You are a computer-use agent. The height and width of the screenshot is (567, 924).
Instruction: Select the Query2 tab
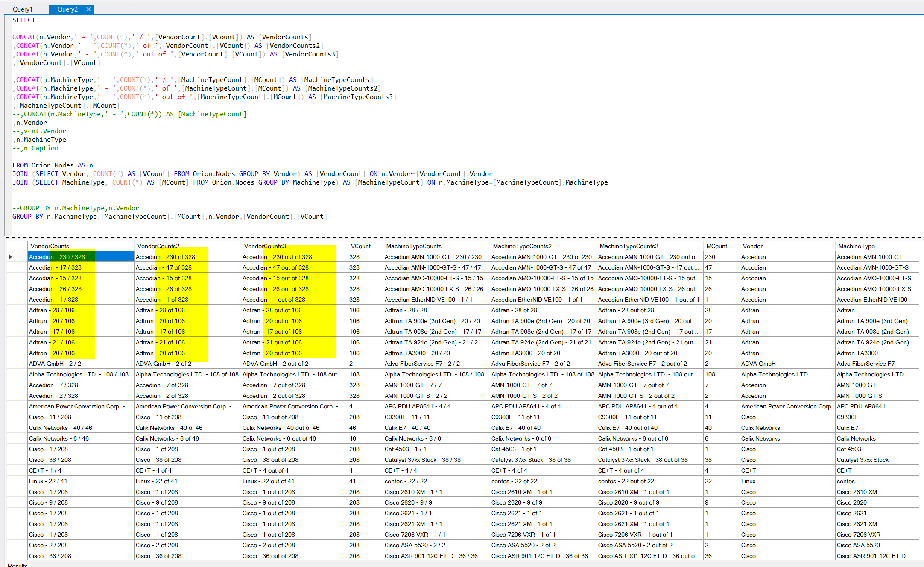tap(67, 9)
